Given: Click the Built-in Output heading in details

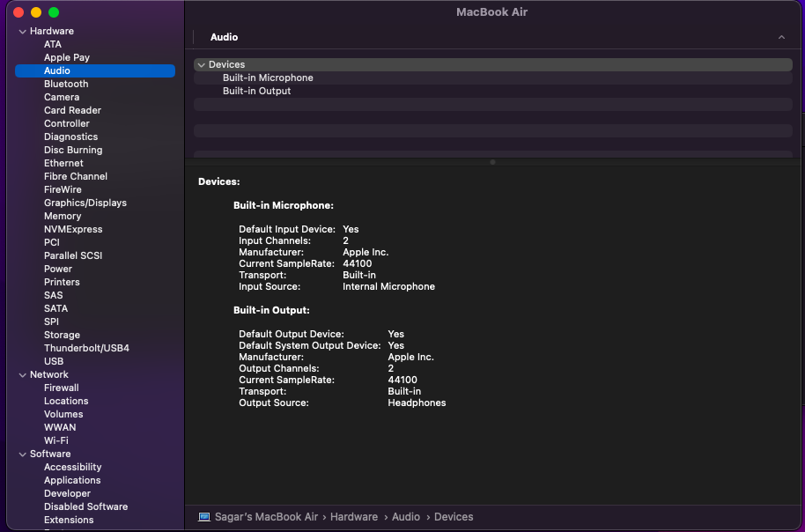Looking at the screenshot, I should [x=271, y=311].
